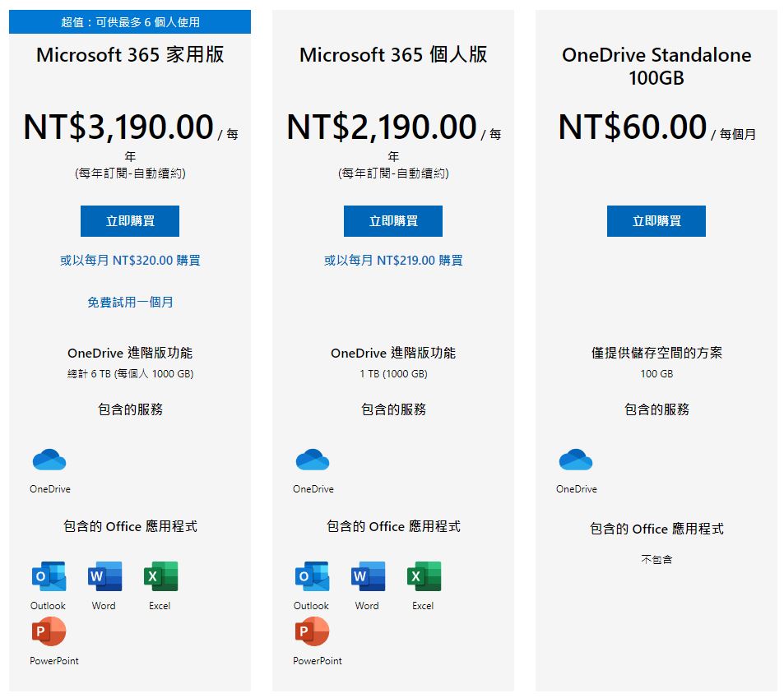Click the OneDrive icon in 個人版 plan
This screenshot has height=698, width=784.
[313, 460]
